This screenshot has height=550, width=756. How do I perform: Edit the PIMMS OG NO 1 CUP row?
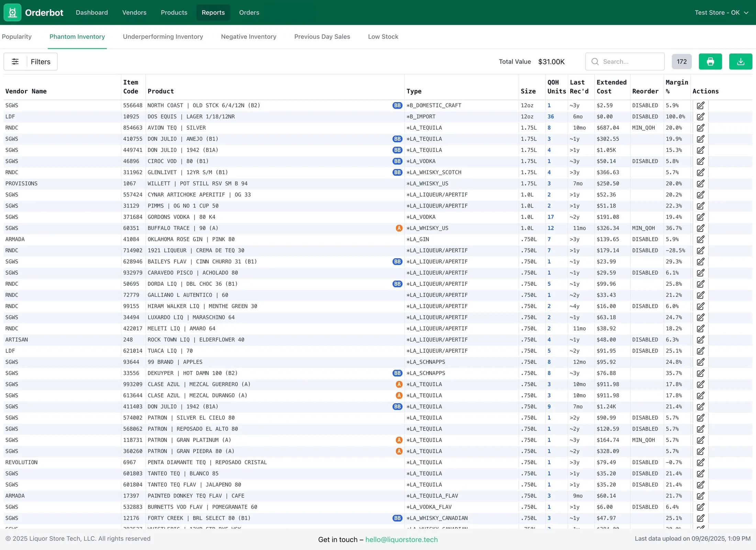[x=701, y=206]
